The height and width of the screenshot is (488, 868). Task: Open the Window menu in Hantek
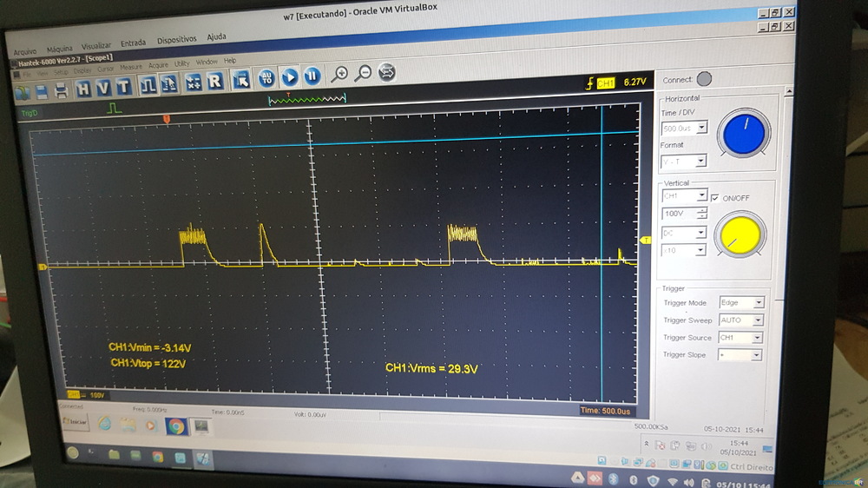tap(207, 62)
